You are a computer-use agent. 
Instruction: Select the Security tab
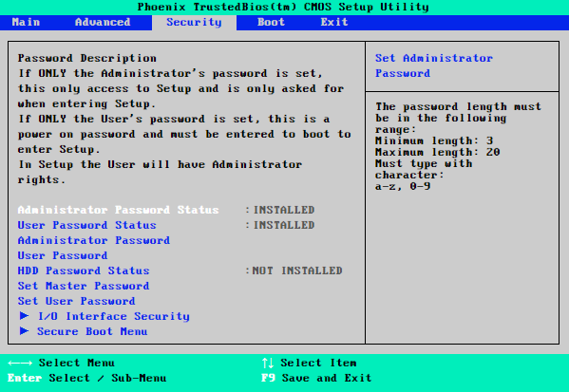(194, 23)
